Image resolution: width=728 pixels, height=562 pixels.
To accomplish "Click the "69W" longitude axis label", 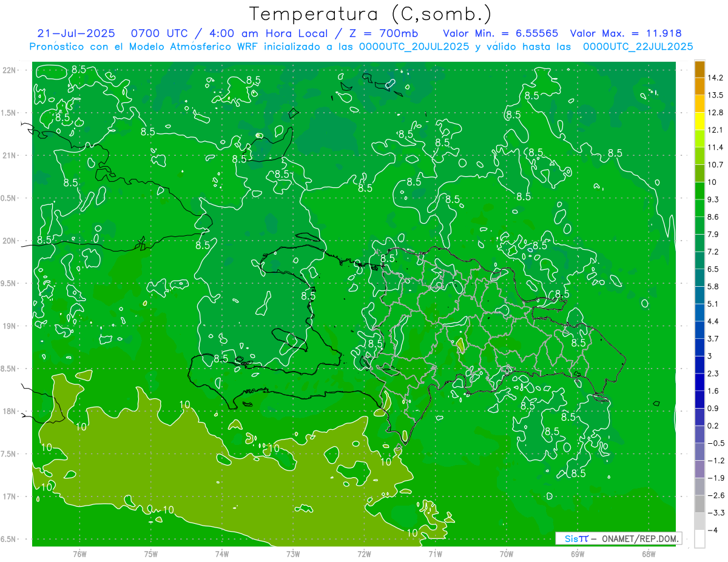I will (578, 554).
